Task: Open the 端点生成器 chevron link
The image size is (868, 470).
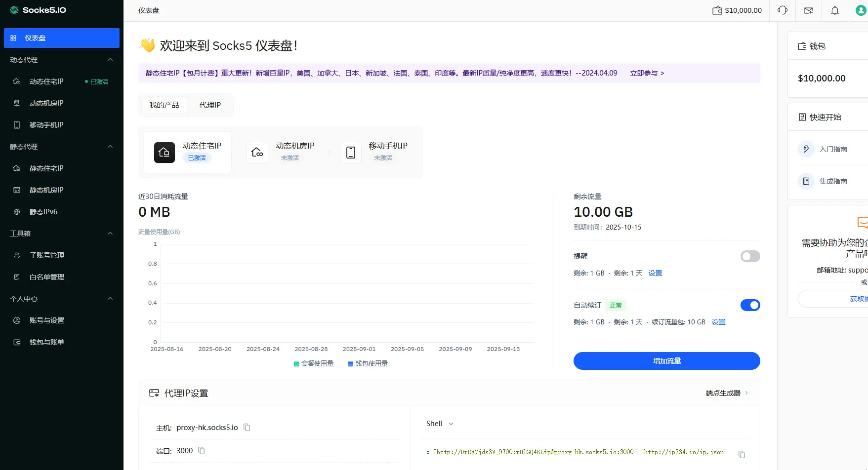Action: tap(727, 393)
